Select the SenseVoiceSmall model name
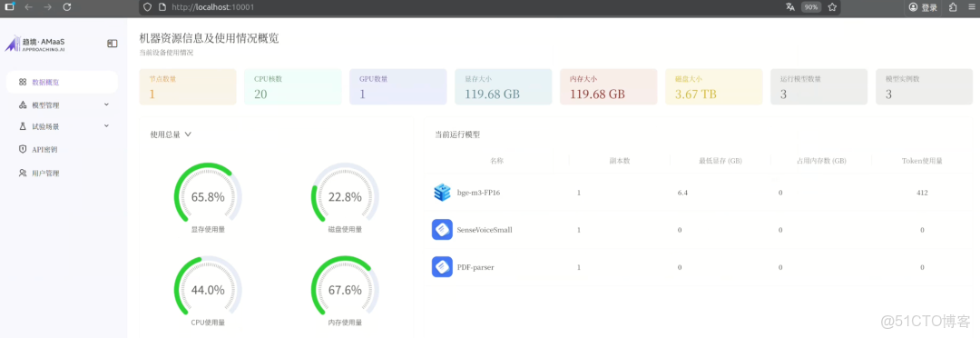Image resolution: width=980 pixels, height=338 pixels. point(485,230)
